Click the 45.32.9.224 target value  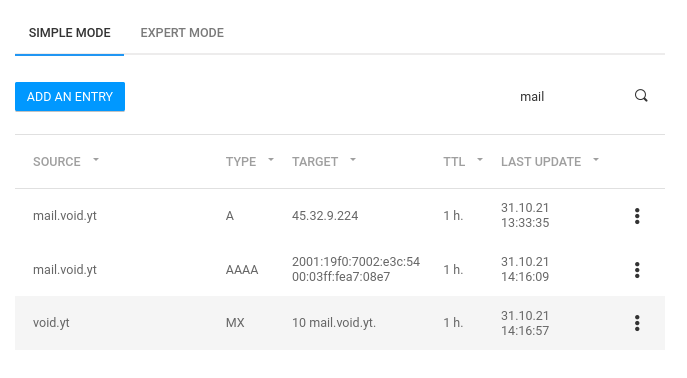(325, 216)
